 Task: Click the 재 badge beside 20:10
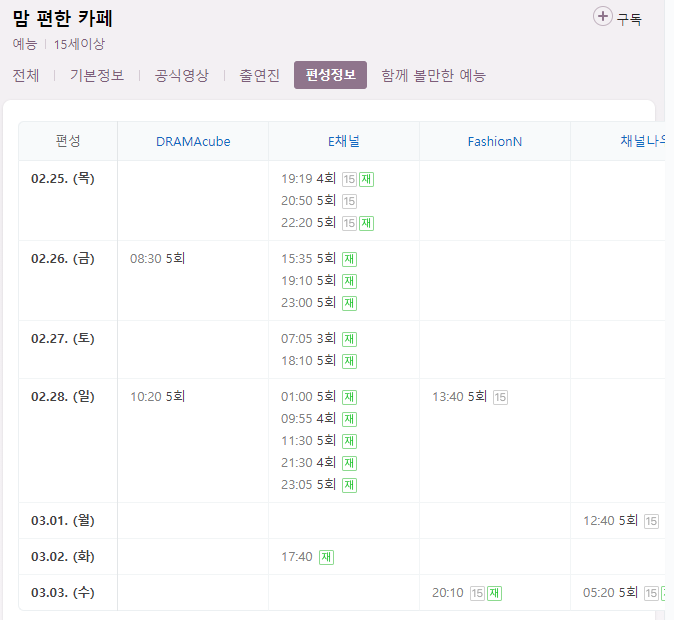(x=494, y=593)
